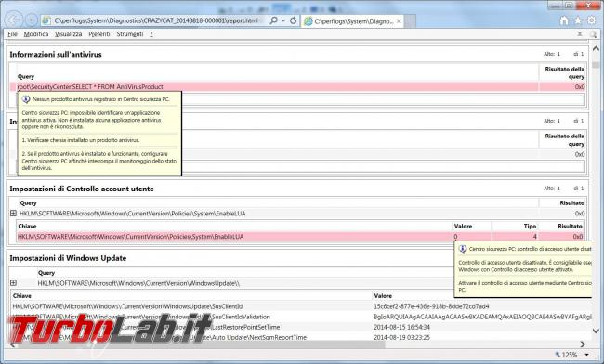Click the vertical scrollbar down arrow
Screen dimensions: 604x364
coord(596,331)
